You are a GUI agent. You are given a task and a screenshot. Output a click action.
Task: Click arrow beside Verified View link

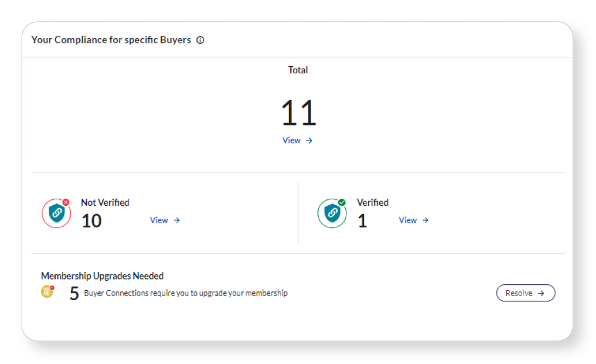426,220
